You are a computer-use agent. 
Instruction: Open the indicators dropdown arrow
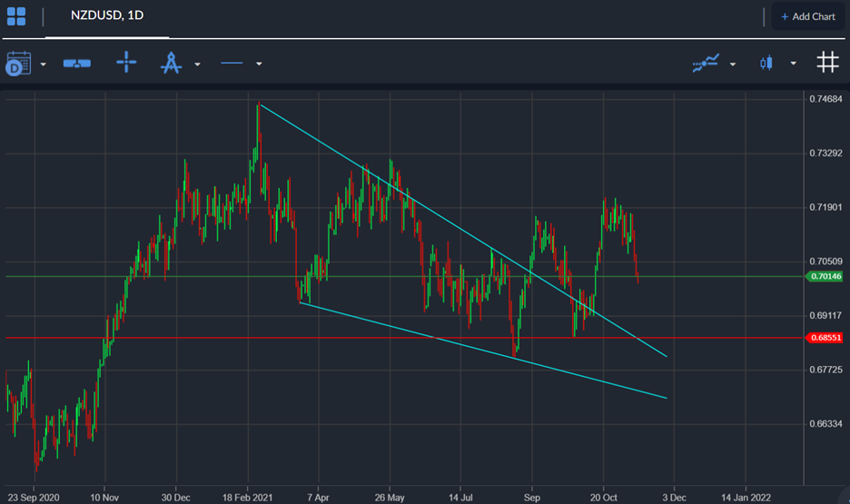point(732,64)
